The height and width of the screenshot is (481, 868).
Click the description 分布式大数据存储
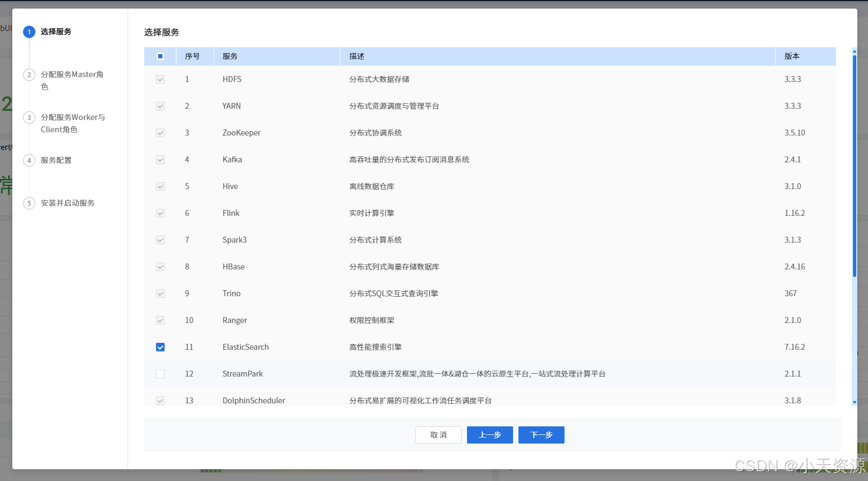tap(380, 79)
